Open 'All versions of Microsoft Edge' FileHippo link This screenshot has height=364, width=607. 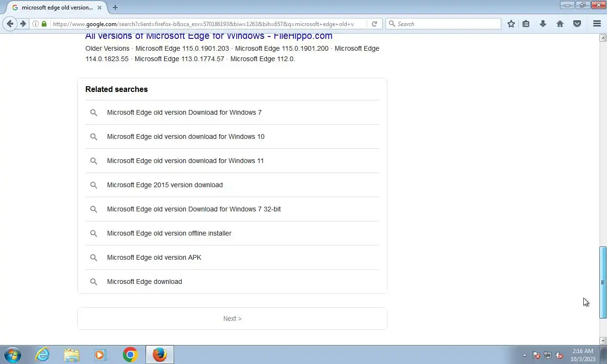coord(209,36)
